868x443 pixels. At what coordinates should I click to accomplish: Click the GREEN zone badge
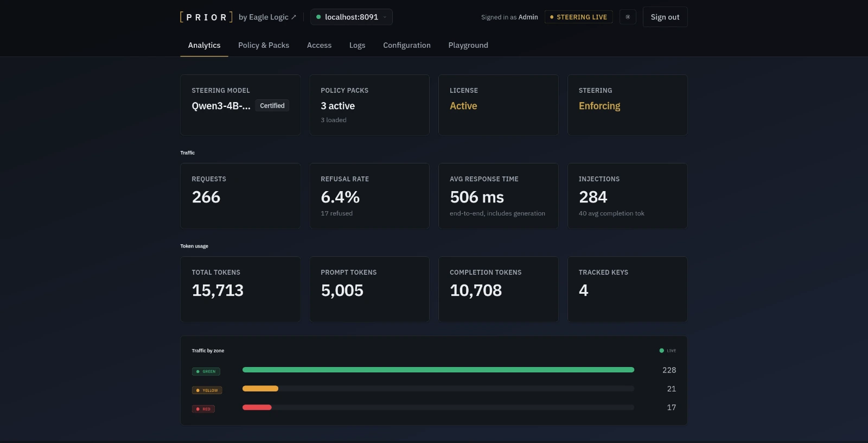(x=206, y=371)
